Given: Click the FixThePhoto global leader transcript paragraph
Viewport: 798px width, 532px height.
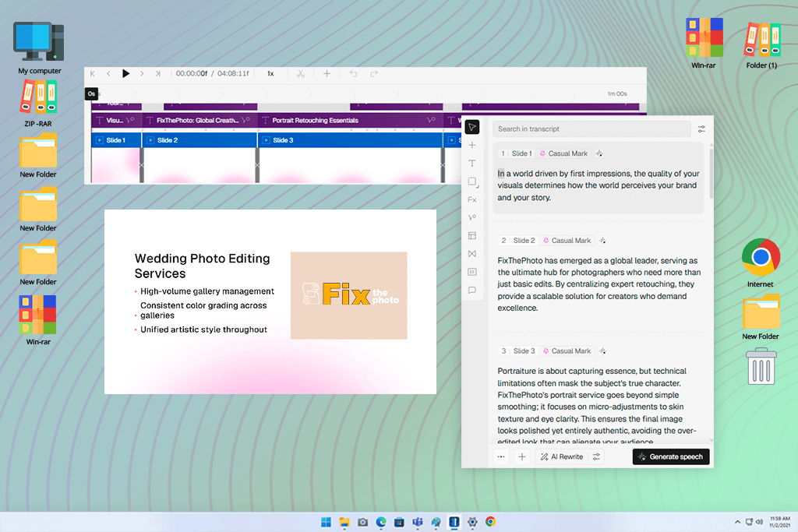Looking at the screenshot, I should point(599,284).
